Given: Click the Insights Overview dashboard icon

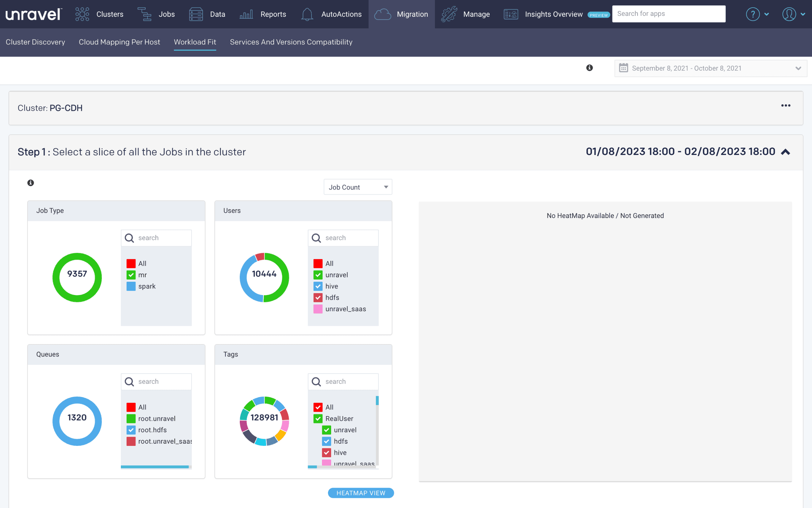Looking at the screenshot, I should (511, 14).
